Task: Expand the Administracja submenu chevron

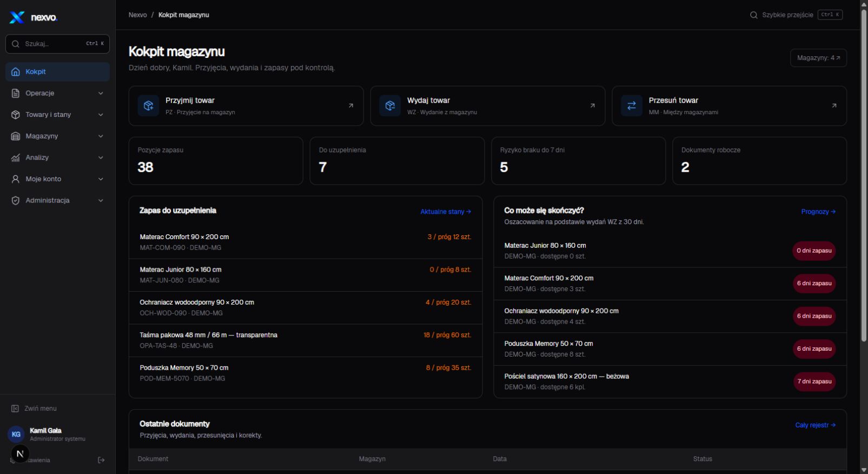Action: point(101,200)
